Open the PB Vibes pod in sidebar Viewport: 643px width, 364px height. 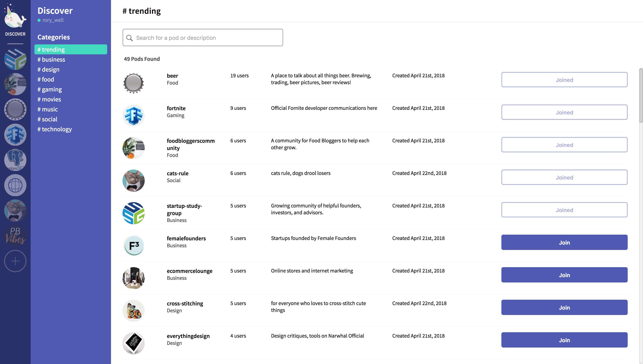tap(15, 236)
